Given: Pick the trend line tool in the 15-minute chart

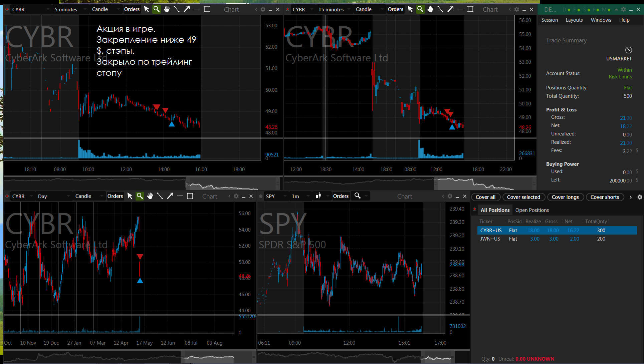Looking at the screenshot, I should [440, 9].
